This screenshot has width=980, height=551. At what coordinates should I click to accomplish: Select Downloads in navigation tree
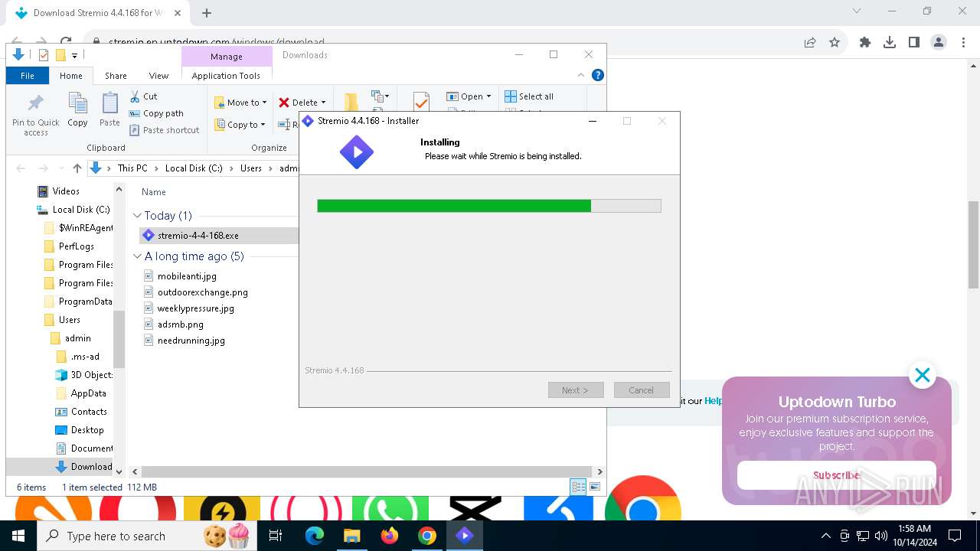point(91,467)
